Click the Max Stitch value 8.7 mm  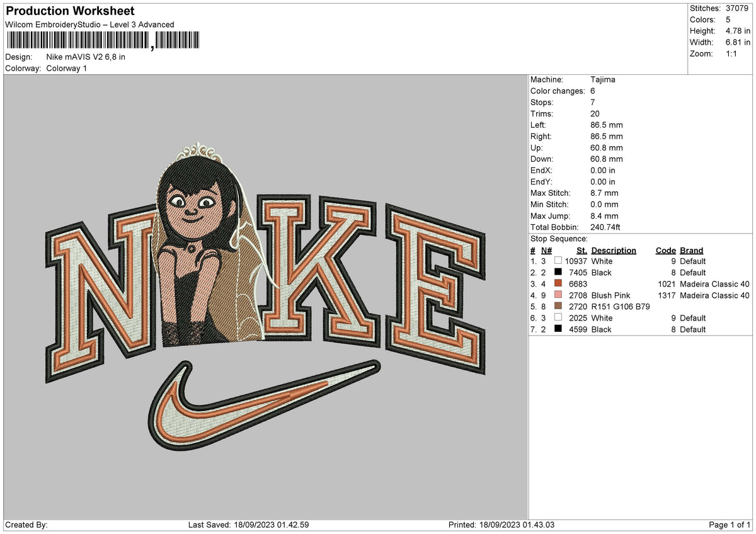(604, 193)
